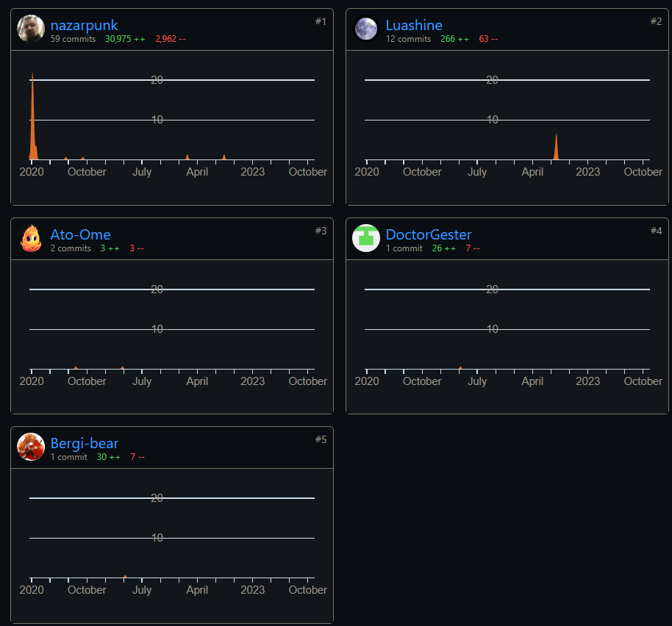Click the 2023 axis label in nazarpunk's graph
This screenshot has width=672, height=626.
click(x=252, y=172)
